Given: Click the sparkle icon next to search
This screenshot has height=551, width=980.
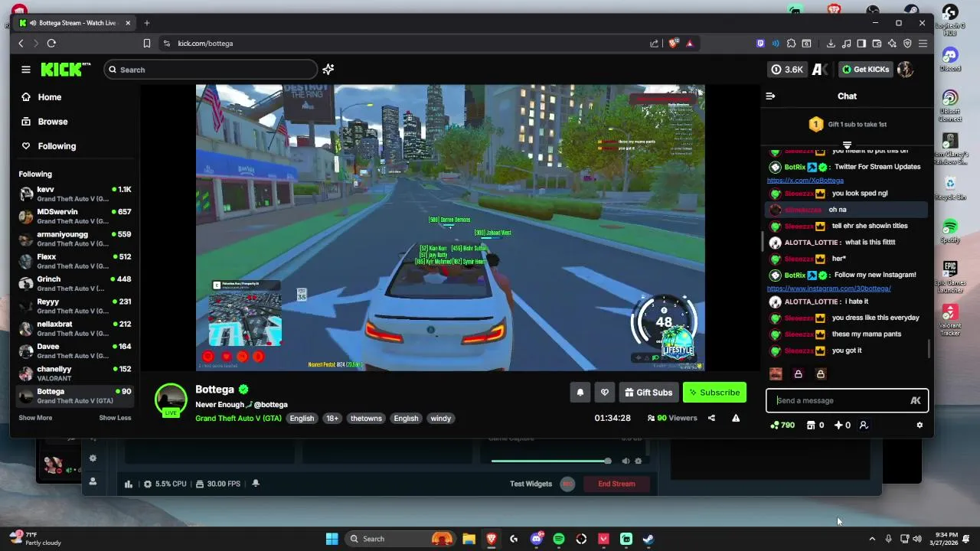Looking at the screenshot, I should (x=328, y=70).
